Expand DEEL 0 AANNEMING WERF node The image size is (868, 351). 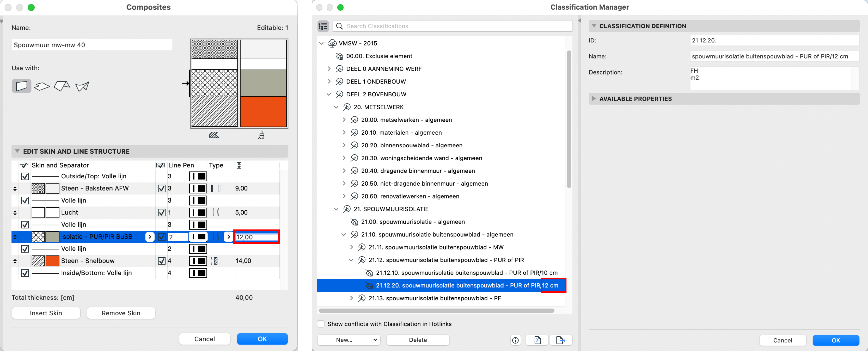tap(329, 69)
